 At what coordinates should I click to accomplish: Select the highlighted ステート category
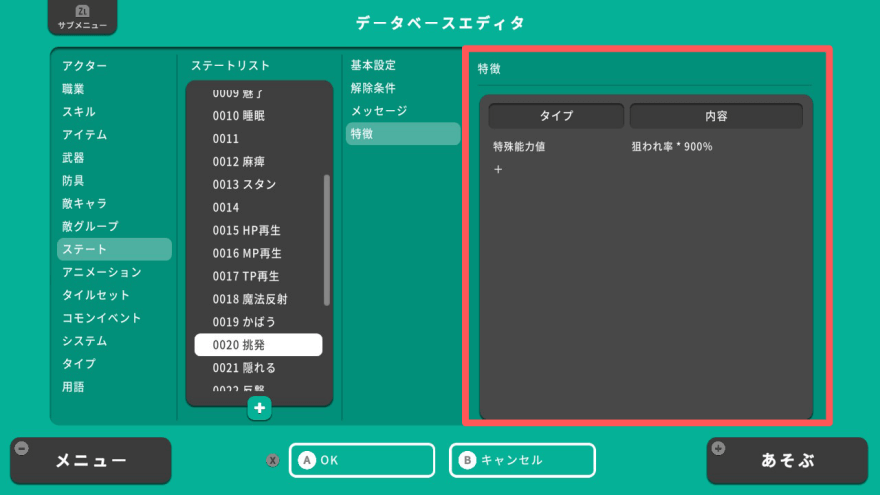[x=114, y=249]
